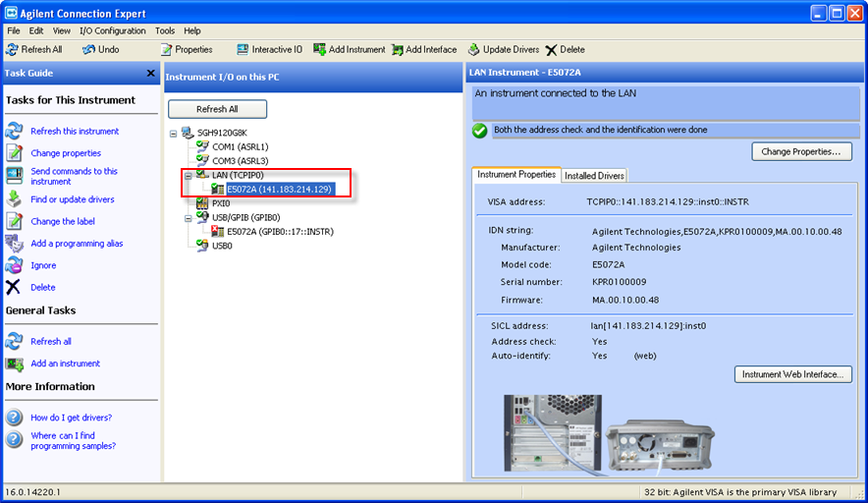Click the PC and instrument connection picture
The image size is (868, 503).
(x=609, y=434)
